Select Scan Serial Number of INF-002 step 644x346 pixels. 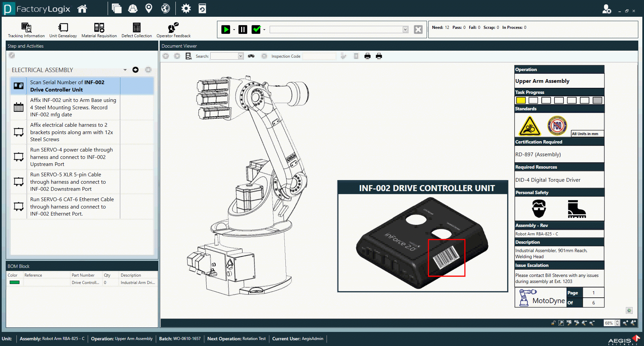pos(82,86)
